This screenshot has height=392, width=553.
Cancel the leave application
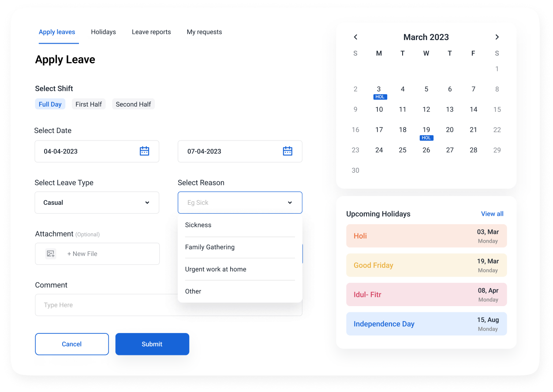pyautogui.click(x=72, y=344)
